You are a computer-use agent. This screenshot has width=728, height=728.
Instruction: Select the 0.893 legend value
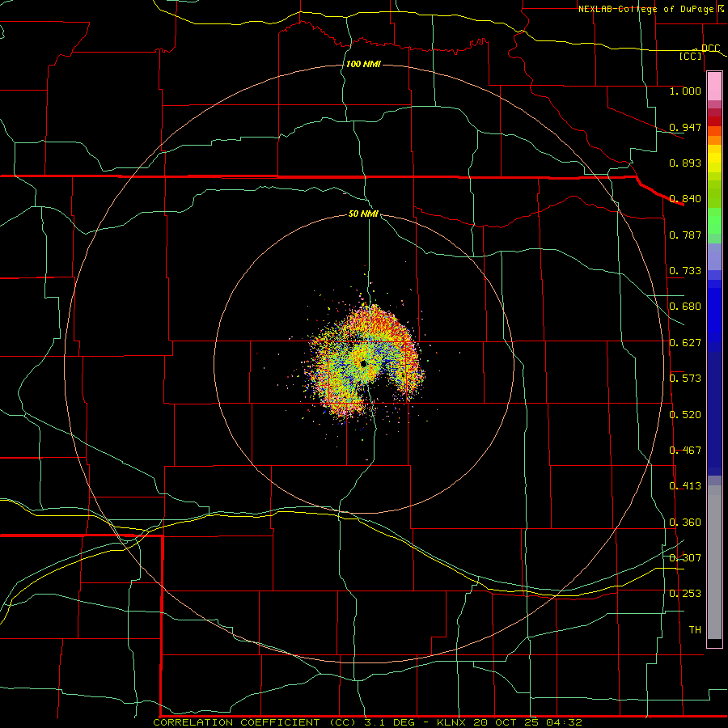coord(685,163)
